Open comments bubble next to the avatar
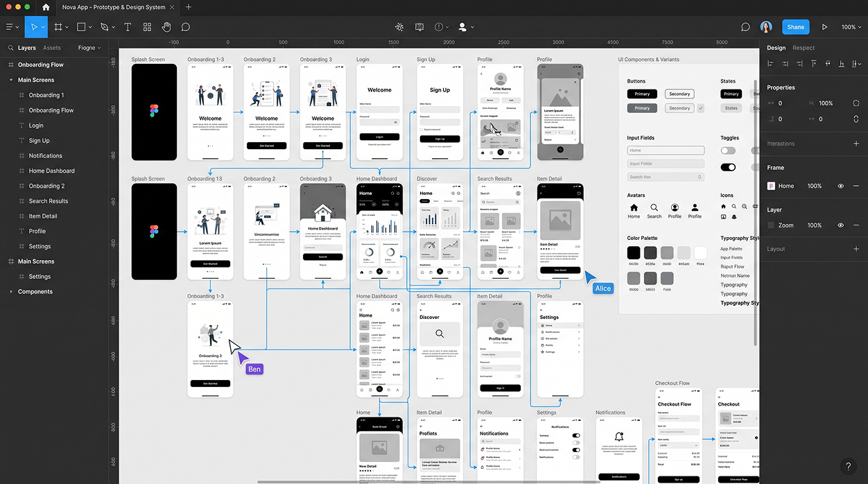The image size is (868, 484). click(x=745, y=27)
